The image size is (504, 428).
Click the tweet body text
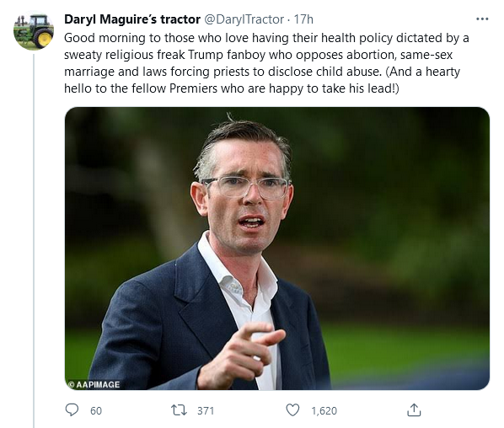point(266,63)
